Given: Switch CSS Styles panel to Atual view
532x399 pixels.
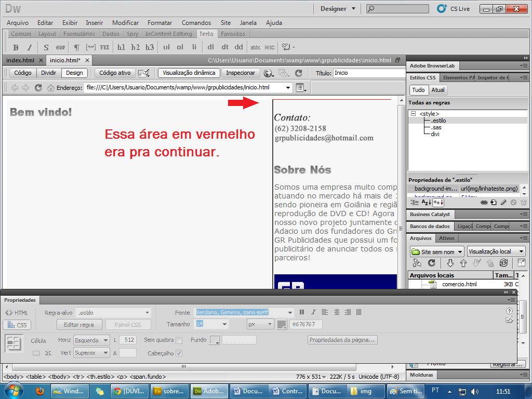Looking at the screenshot, I should [437, 90].
